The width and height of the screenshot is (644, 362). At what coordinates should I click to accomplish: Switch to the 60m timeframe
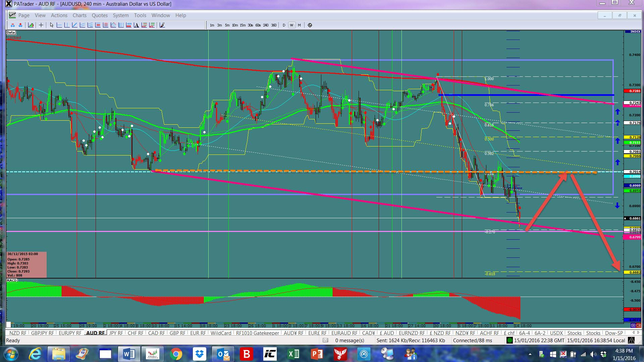[258, 25]
